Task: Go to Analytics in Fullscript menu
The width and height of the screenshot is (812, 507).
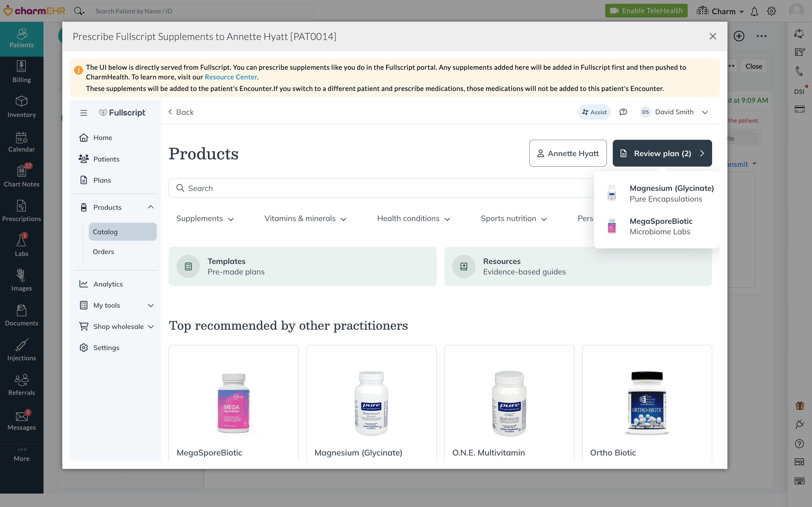Action: tap(108, 284)
